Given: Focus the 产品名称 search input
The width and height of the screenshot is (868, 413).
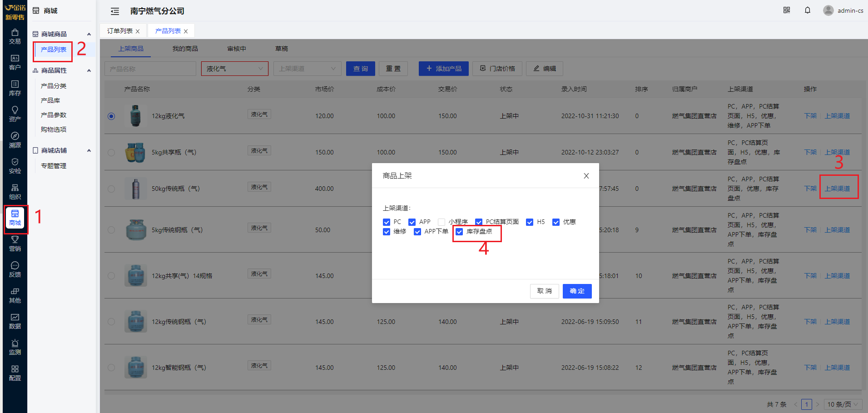Looking at the screenshot, I should 150,69.
